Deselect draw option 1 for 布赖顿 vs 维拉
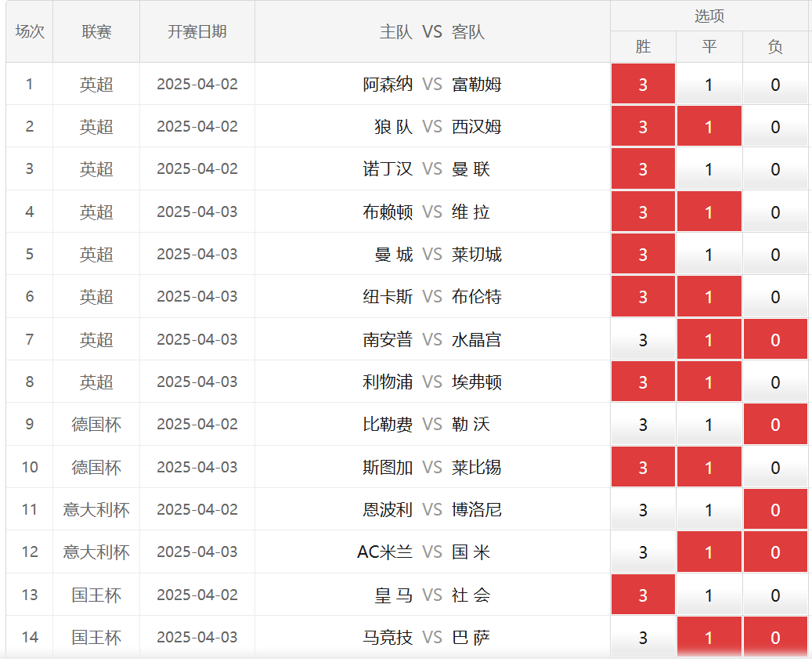This screenshot has height=662, width=812. 709,212
